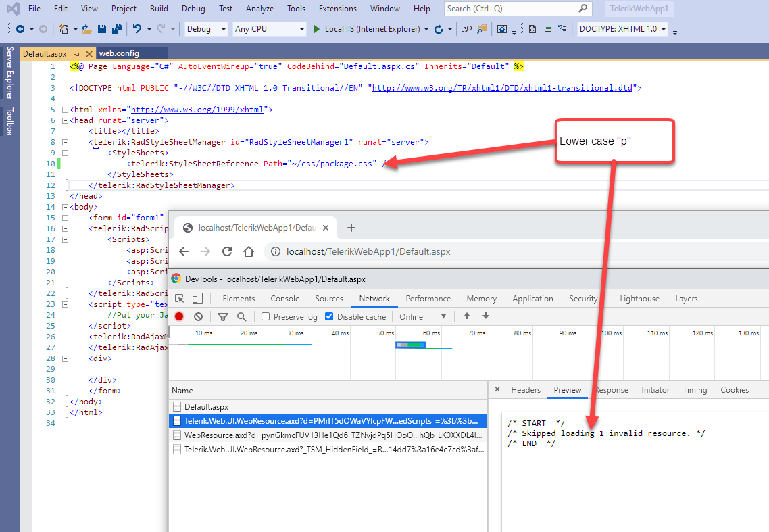Screen dimensions: 769x532
Task: Enable the Preserve log checkbox
Action: tap(266, 316)
